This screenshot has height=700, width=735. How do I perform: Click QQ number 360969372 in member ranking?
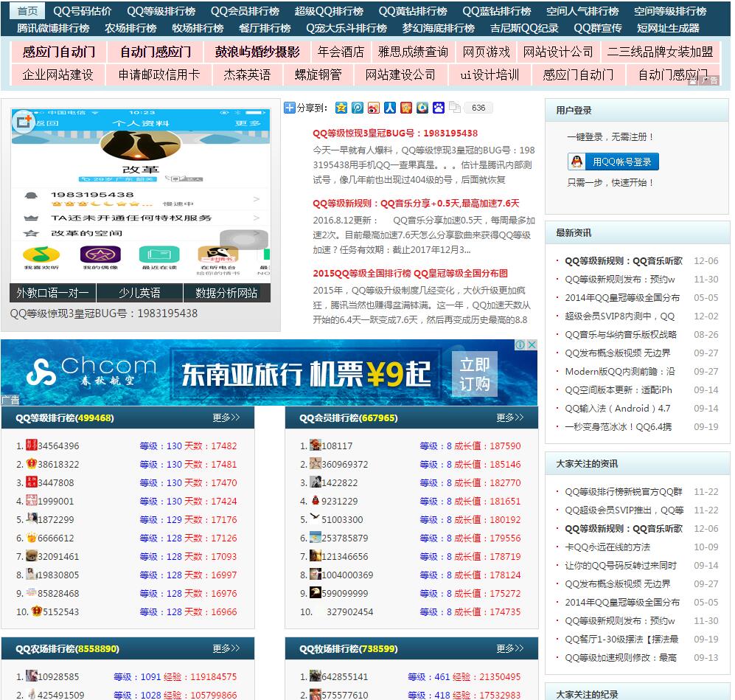pyautogui.click(x=344, y=464)
